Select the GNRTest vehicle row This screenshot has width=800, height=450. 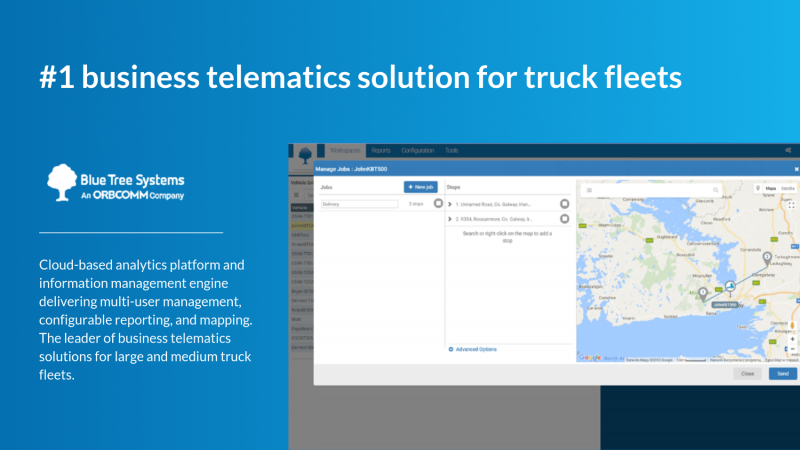point(302,235)
